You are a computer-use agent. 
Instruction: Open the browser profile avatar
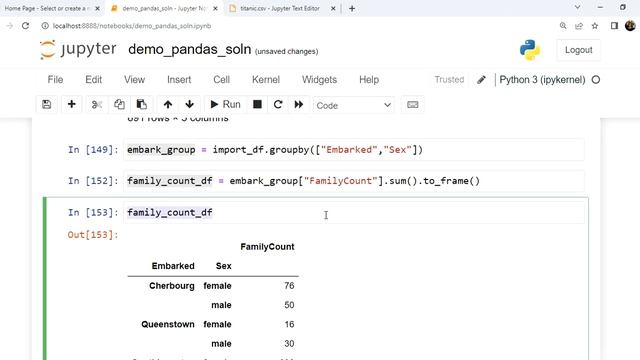(x=630, y=26)
